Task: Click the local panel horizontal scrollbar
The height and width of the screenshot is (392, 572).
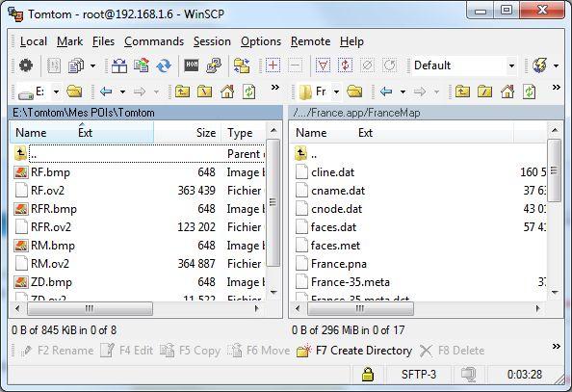Action: tap(90, 309)
